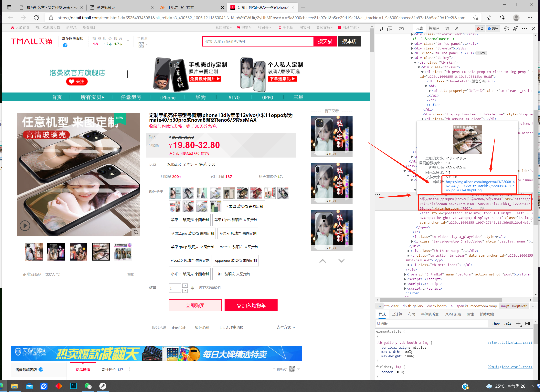
Task: Open DevTools settings gear
Action: coord(506,29)
